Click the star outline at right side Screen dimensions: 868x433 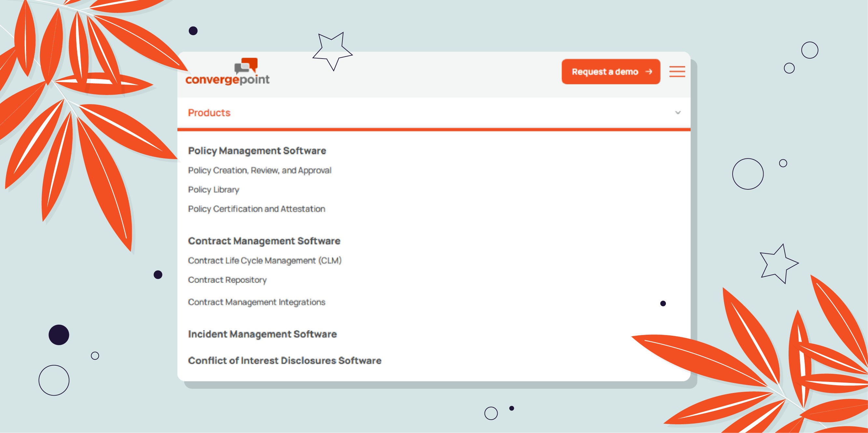tap(778, 264)
